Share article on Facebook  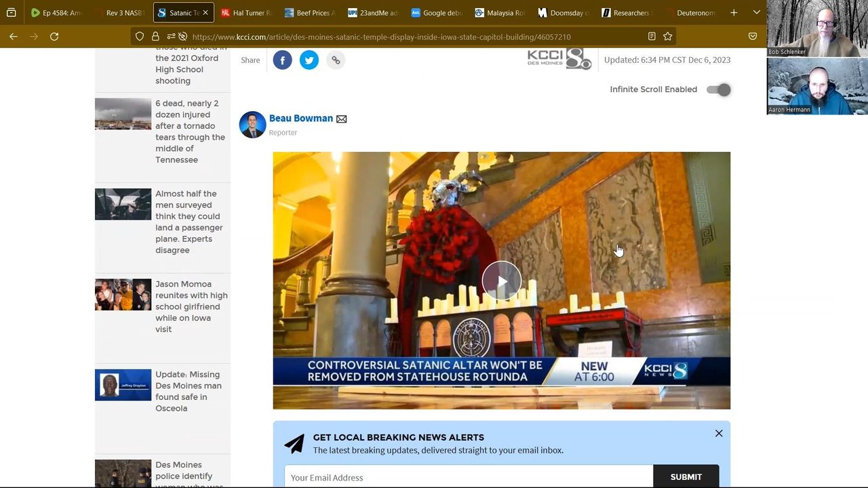[282, 60]
